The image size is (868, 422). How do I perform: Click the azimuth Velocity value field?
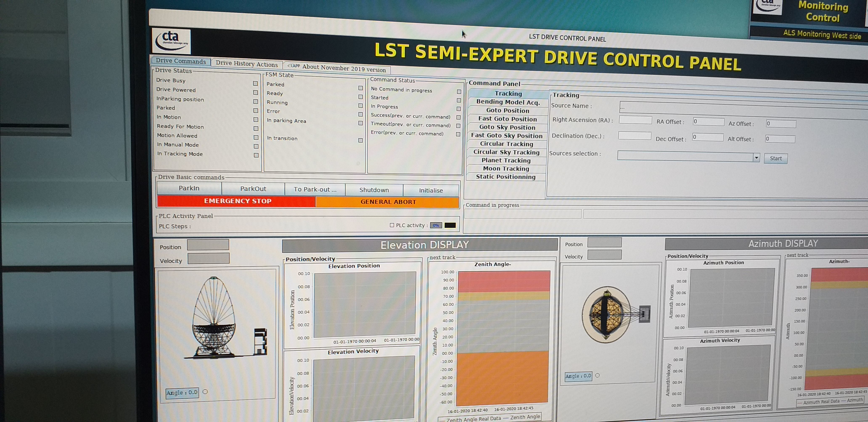pos(605,255)
